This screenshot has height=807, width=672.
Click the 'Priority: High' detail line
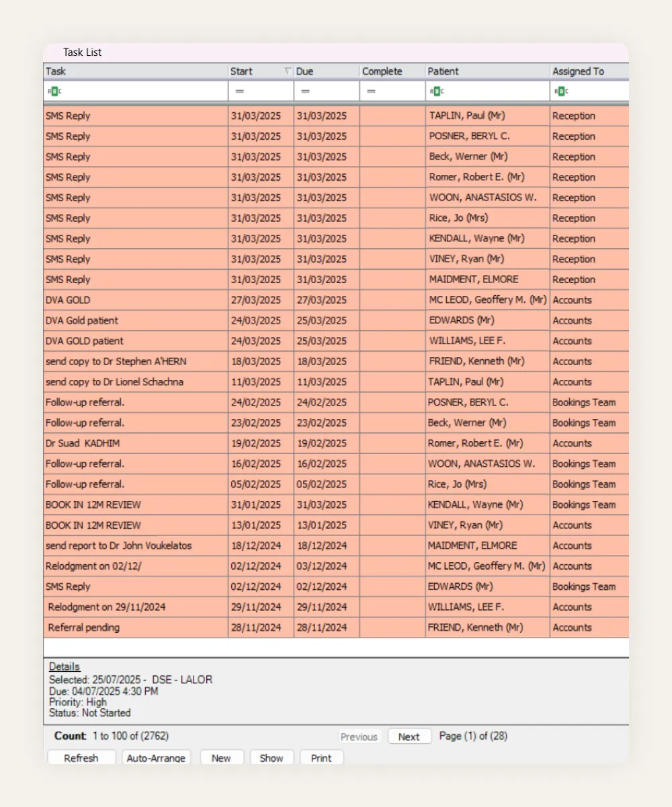coord(78,702)
